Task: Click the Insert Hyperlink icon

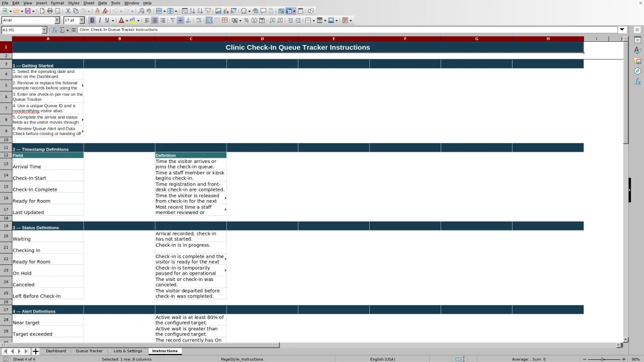Action: point(255,11)
